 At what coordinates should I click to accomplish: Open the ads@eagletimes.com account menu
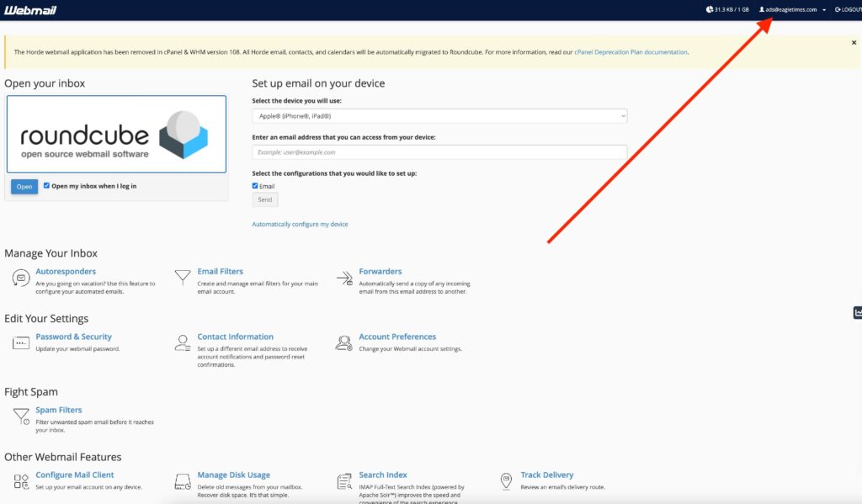click(x=791, y=9)
